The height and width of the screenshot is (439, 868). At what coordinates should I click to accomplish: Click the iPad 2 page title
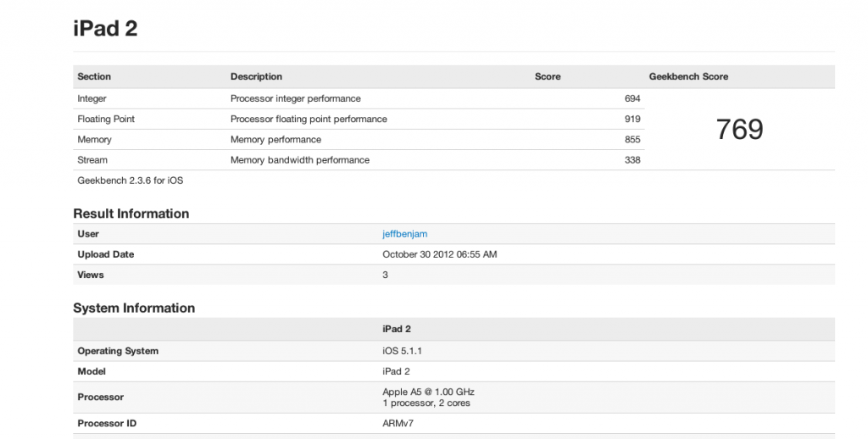coord(105,29)
